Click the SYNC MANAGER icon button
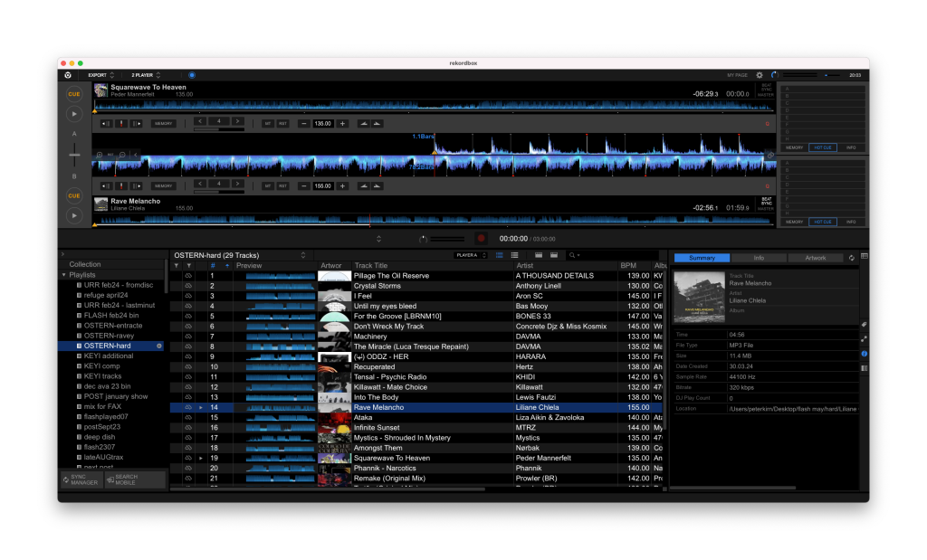Viewport: 927px width, 560px height. click(x=81, y=480)
